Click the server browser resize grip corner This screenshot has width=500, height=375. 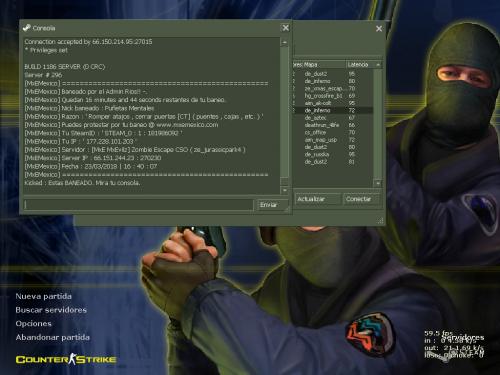[x=381, y=221]
